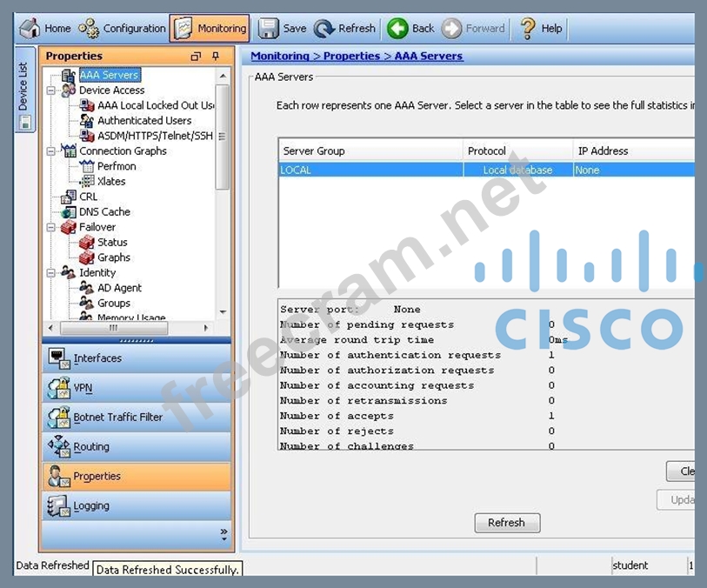The height and width of the screenshot is (588, 707).
Task: Open the Logging navigation pane
Action: click(x=91, y=506)
